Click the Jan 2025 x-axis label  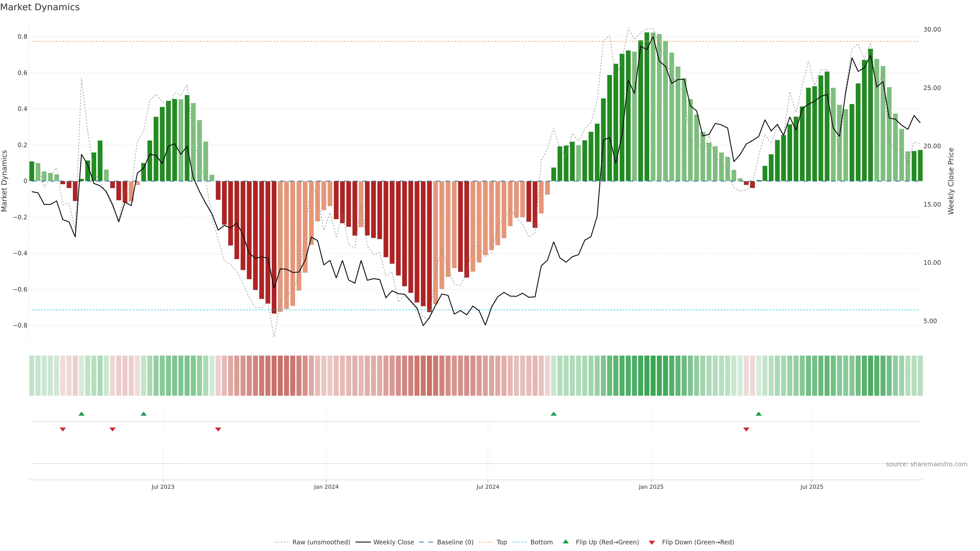tap(651, 487)
